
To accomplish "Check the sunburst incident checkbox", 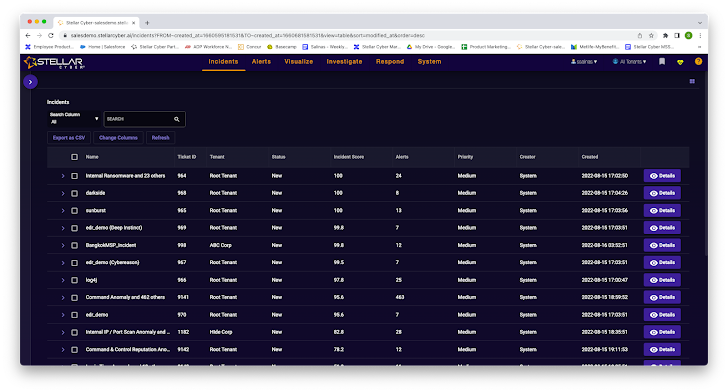I will tap(74, 211).
